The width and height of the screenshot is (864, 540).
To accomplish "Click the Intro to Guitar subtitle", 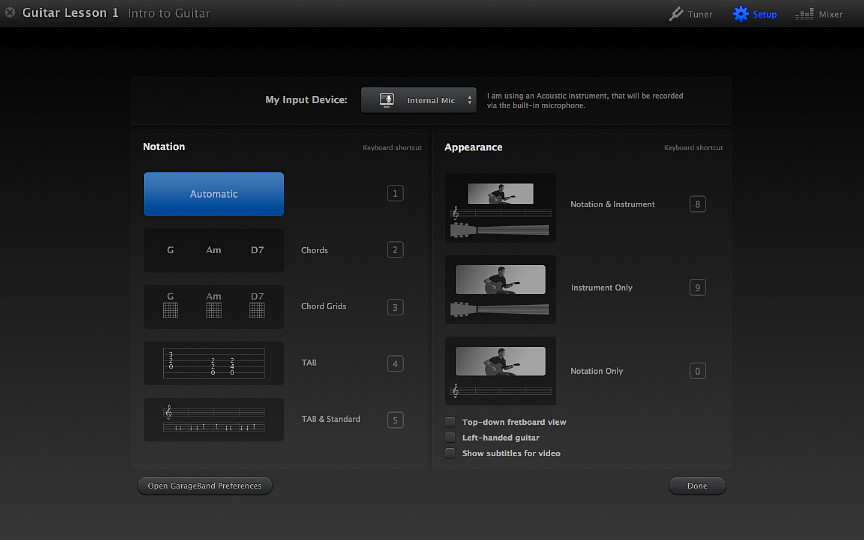I will coord(169,13).
